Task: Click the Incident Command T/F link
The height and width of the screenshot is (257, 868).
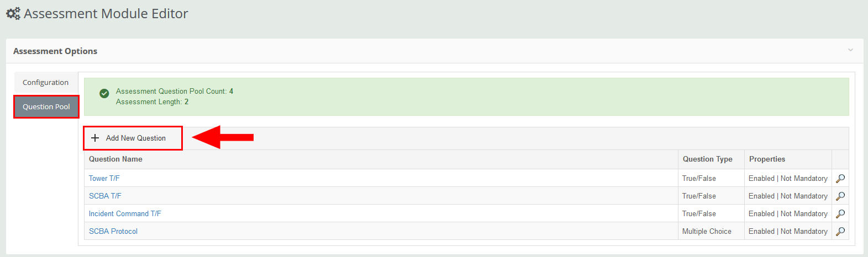Action: (125, 214)
